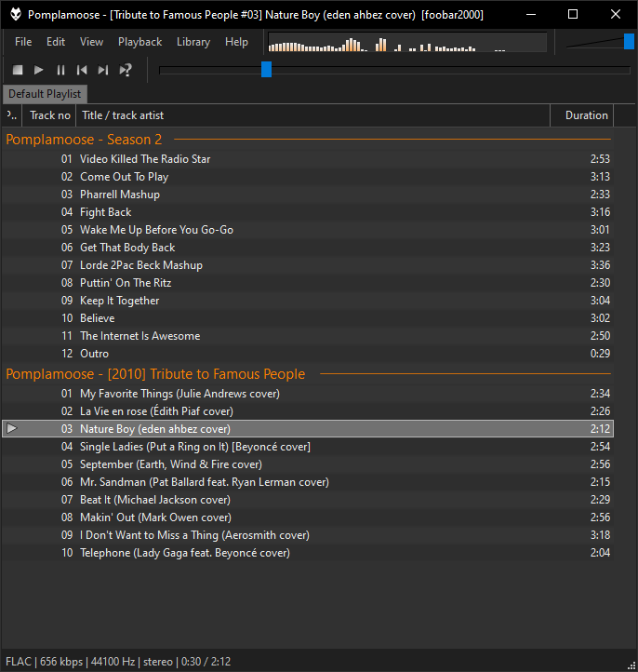
Task: Select track Keep It Together
Action: point(308,301)
